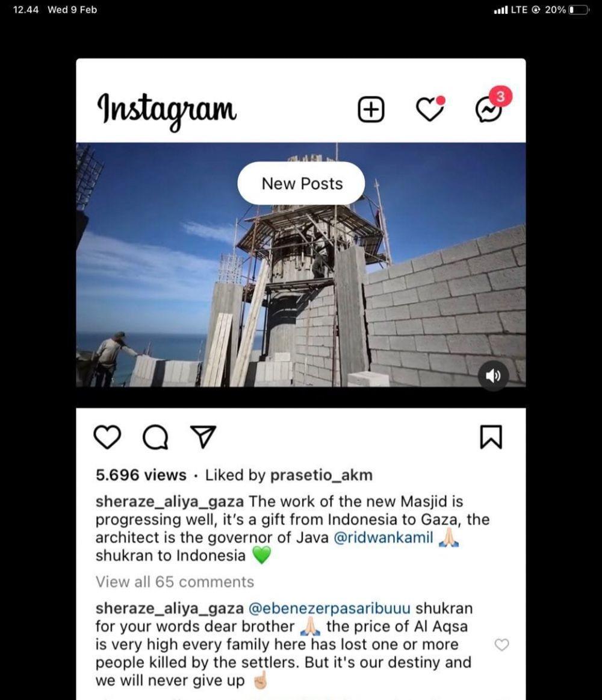Screen dimensions: 602x700
Task: Expand View all 65 comments
Action: click(x=175, y=582)
